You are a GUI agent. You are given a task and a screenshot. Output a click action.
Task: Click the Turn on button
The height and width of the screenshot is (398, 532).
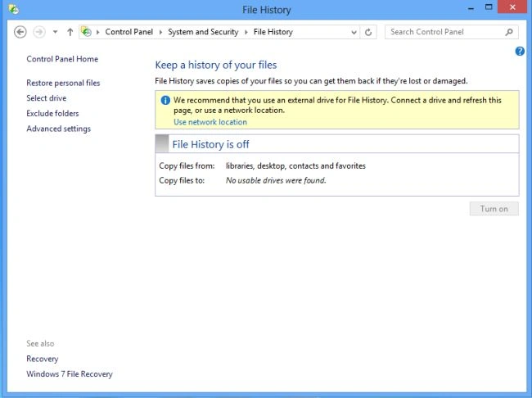pyautogui.click(x=494, y=209)
